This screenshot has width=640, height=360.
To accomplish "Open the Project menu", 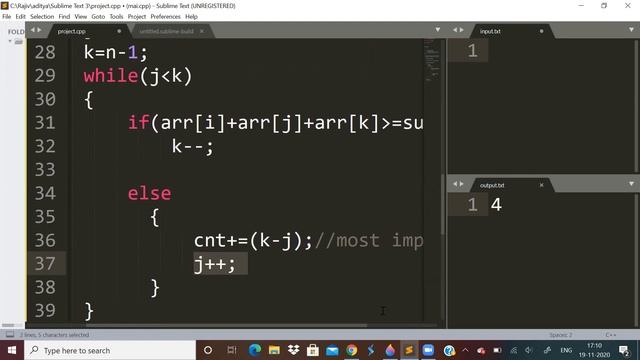I will click(137, 17).
